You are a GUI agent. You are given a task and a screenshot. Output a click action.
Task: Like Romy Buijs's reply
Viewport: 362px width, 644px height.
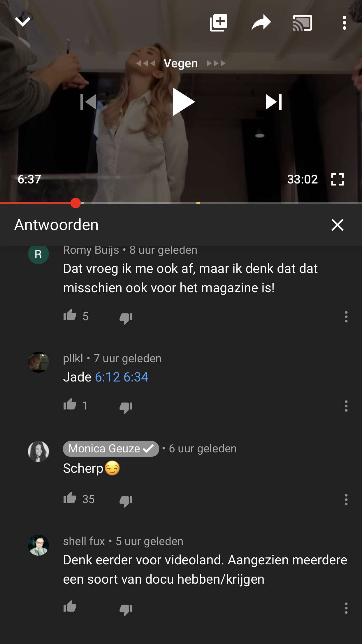click(x=70, y=316)
